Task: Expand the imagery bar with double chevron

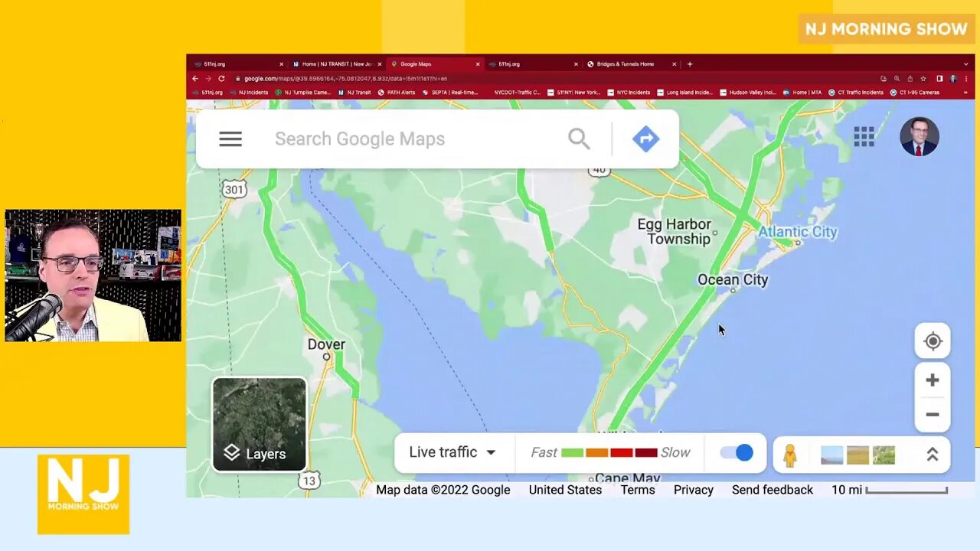Action: click(933, 455)
